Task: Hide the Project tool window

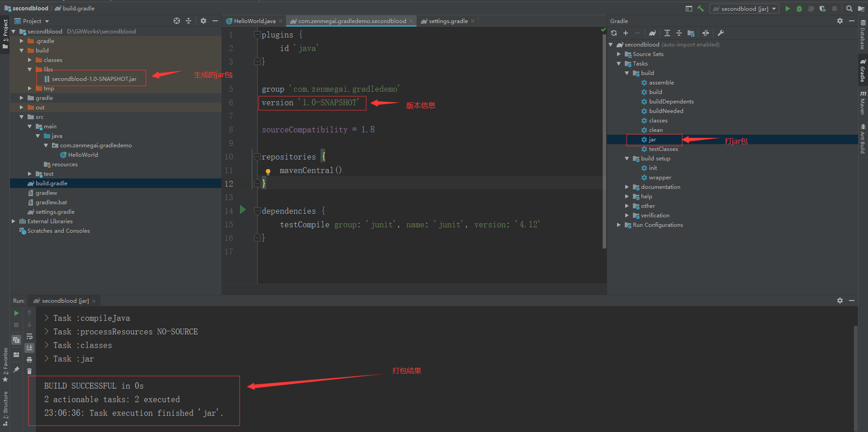Action: click(215, 21)
